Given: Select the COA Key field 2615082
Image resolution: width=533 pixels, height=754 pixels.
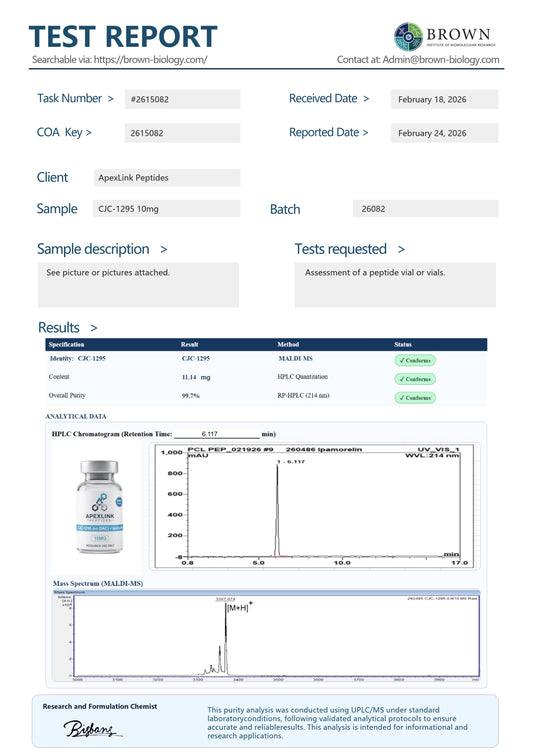Looking at the screenshot, I should coord(182,133).
